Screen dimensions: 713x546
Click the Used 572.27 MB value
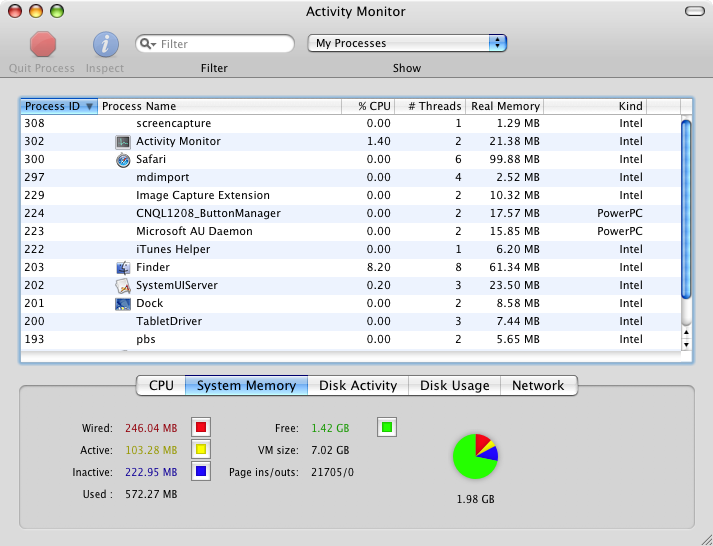coord(151,494)
